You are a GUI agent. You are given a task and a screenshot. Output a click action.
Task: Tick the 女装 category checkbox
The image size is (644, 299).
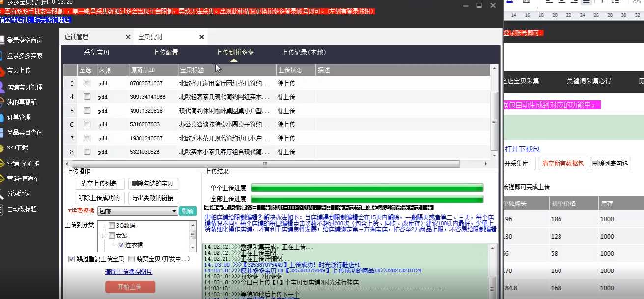(112, 236)
